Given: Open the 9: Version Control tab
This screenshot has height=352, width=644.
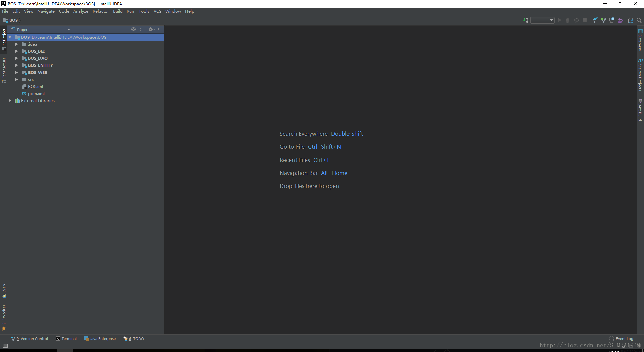Looking at the screenshot, I should pyautogui.click(x=30, y=339).
